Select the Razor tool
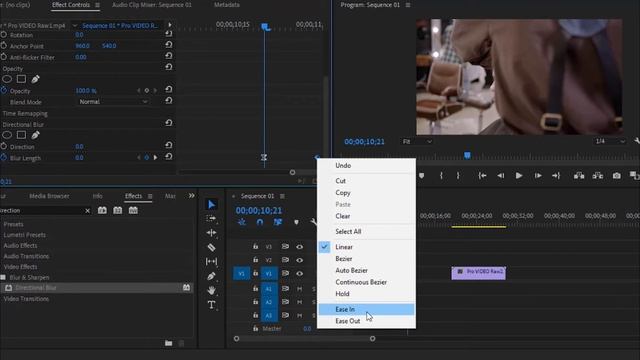The width and height of the screenshot is (640, 360). click(x=211, y=247)
